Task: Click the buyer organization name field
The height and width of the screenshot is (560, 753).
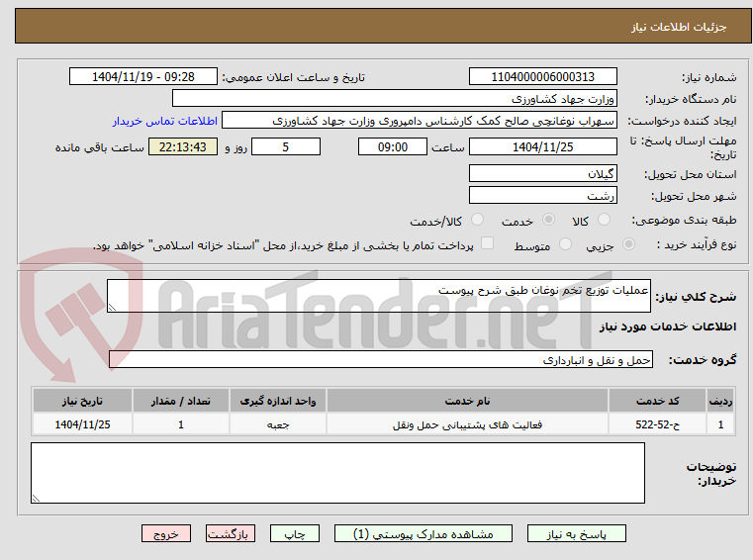Action: [x=394, y=99]
